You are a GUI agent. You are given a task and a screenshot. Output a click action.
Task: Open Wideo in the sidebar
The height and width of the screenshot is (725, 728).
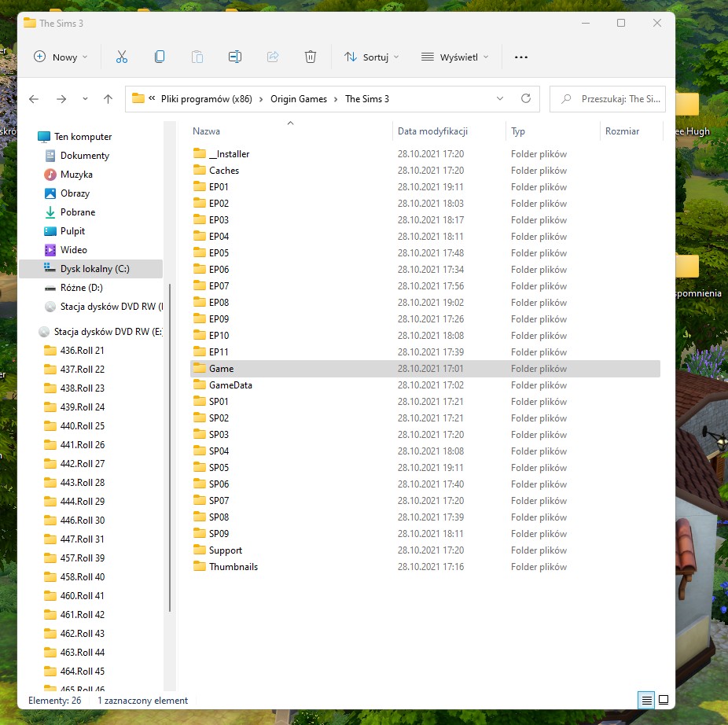pos(66,250)
